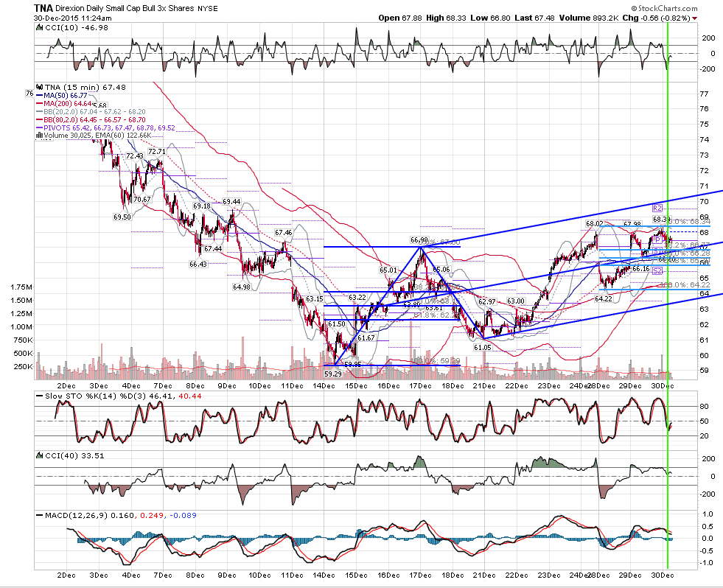Click the 66.43 price label
The width and height of the screenshot is (723, 588).
pos(198,265)
